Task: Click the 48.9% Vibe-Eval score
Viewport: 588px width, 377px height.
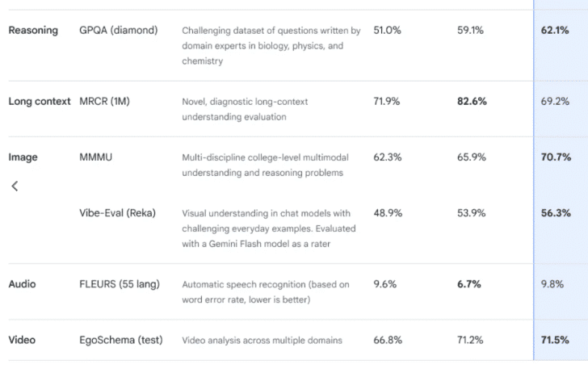Action: coord(388,213)
